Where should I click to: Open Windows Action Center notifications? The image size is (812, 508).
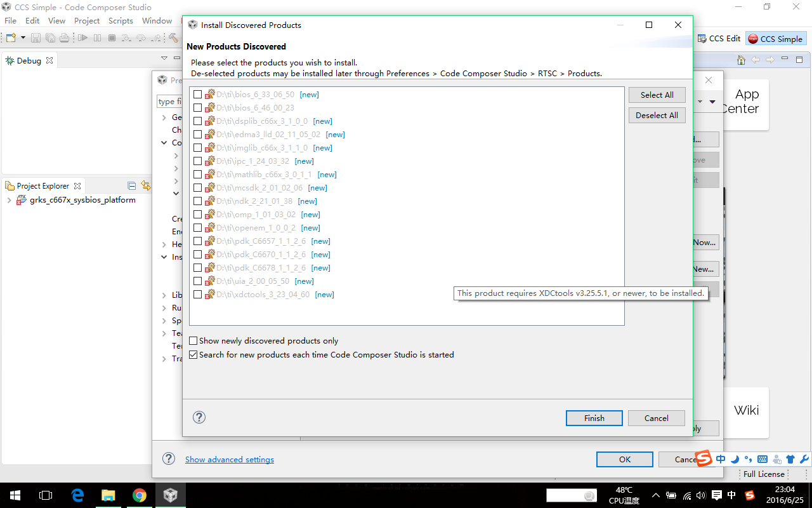716,495
